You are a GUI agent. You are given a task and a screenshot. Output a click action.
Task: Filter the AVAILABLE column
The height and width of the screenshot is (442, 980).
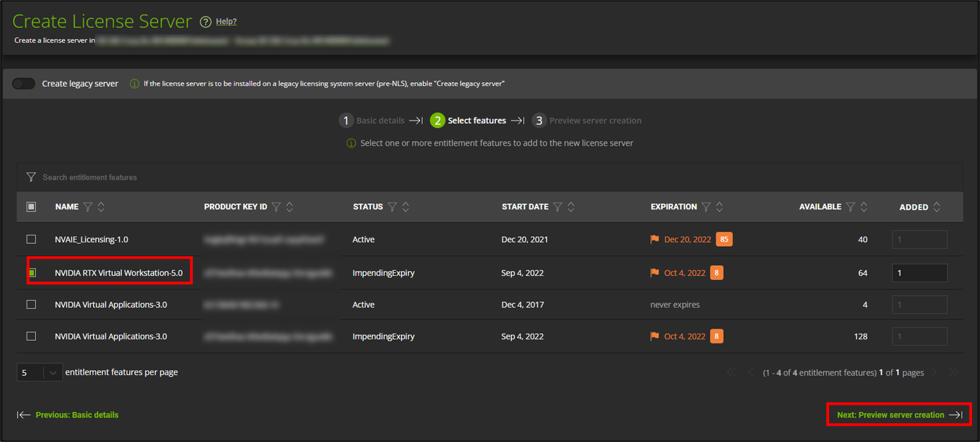click(x=850, y=206)
